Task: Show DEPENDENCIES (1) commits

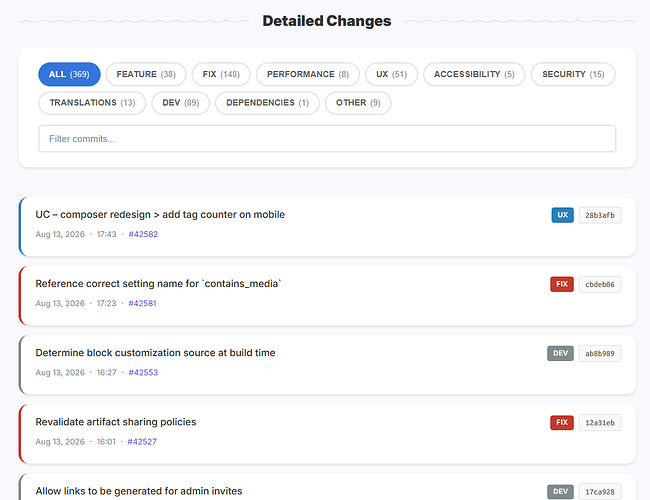Action: point(267,103)
